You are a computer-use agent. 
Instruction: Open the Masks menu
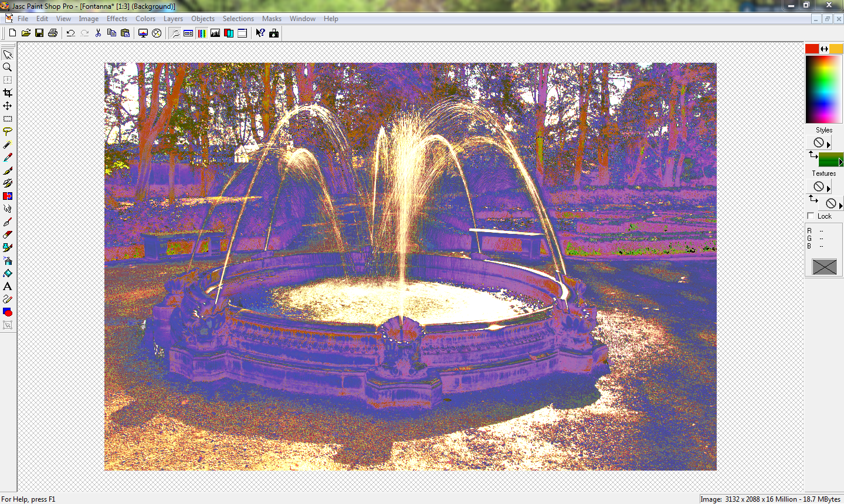tap(272, 19)
